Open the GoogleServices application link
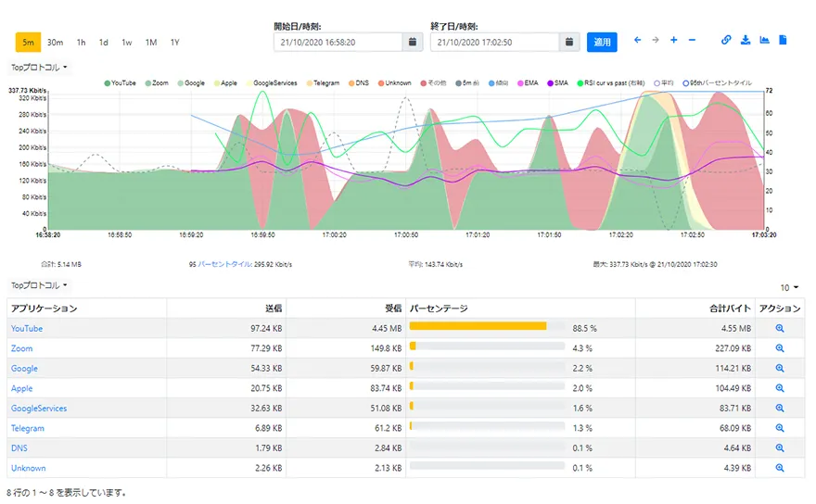Screen dimensions: 816x504 [x=39, y=409]
